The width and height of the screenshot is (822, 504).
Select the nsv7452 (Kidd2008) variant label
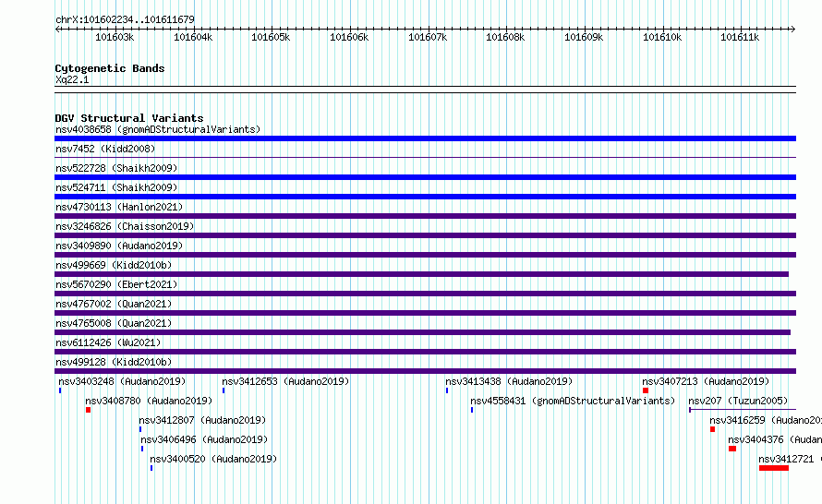(x=105, y=149)
